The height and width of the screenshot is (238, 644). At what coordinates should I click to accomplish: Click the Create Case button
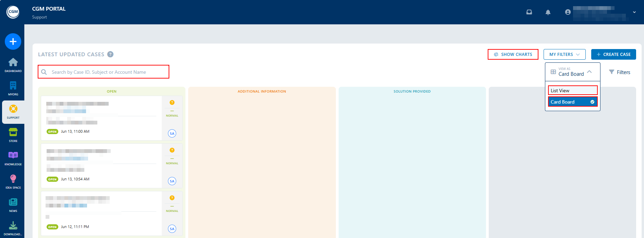[613, 55]
